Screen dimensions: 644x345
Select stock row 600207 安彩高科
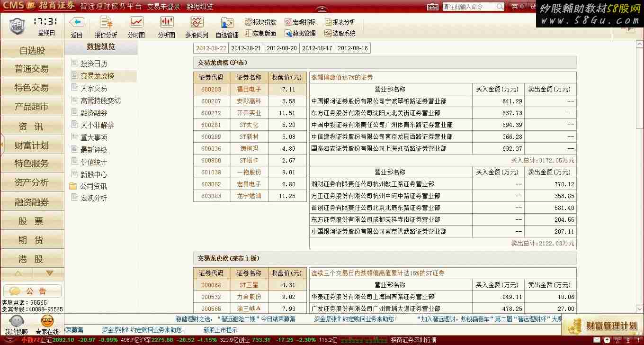(250, 101)
